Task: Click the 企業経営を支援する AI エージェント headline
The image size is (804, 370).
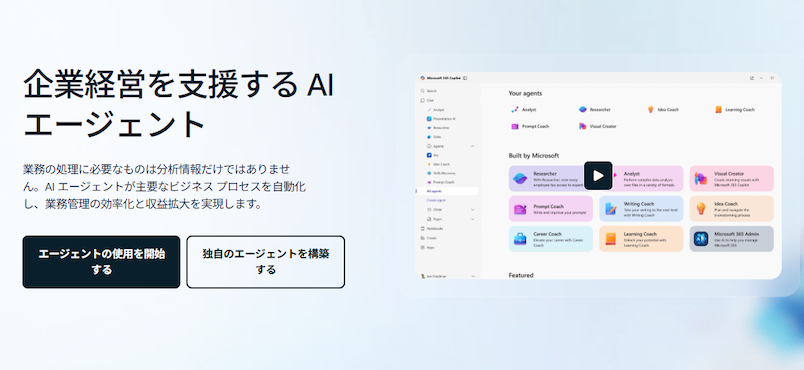Action: [178, 104]
